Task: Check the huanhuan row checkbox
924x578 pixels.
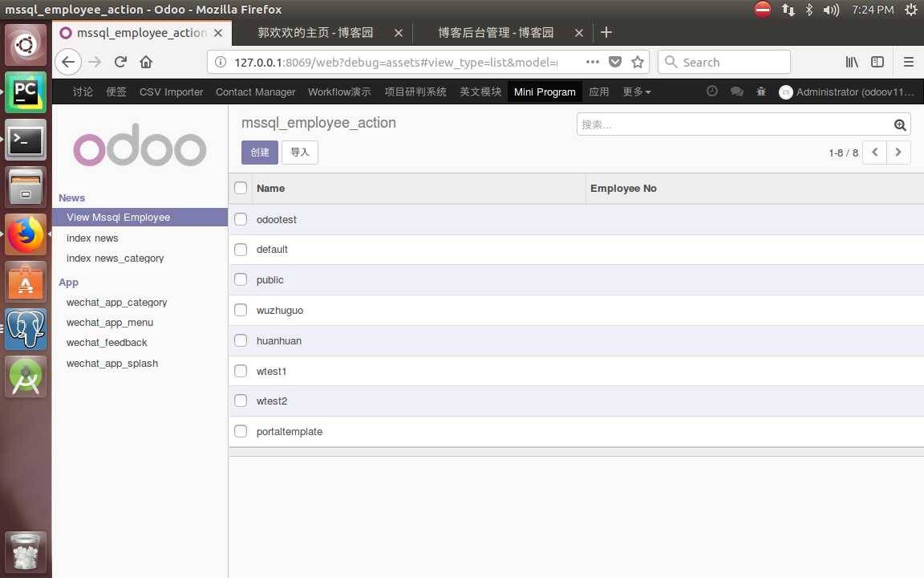Action: (241, 340)
